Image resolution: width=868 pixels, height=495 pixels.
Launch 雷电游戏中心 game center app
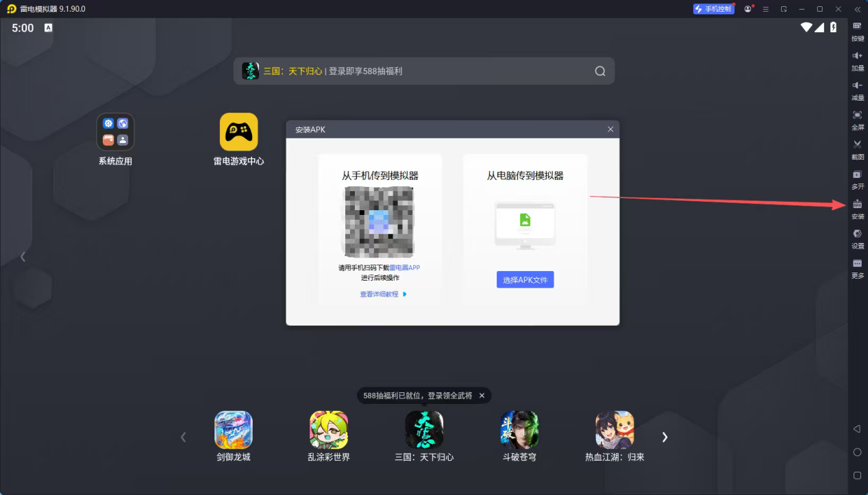tap(238, 140)
